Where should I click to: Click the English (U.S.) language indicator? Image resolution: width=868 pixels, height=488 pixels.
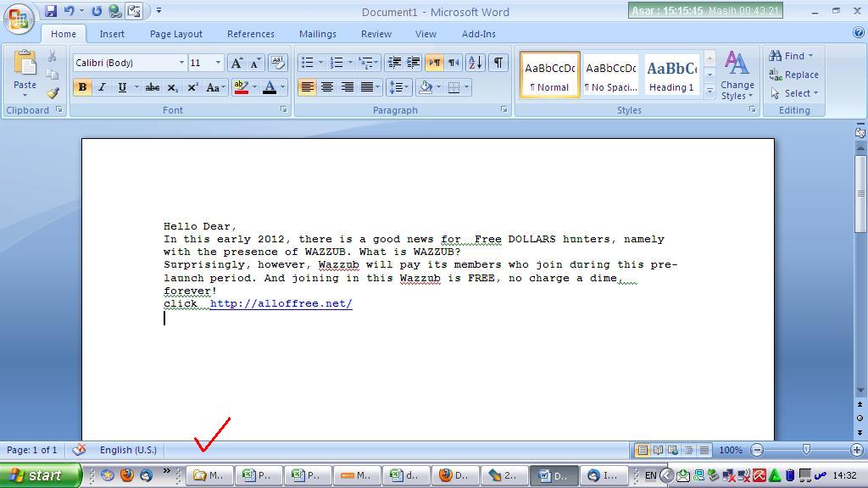click(128, 450)
